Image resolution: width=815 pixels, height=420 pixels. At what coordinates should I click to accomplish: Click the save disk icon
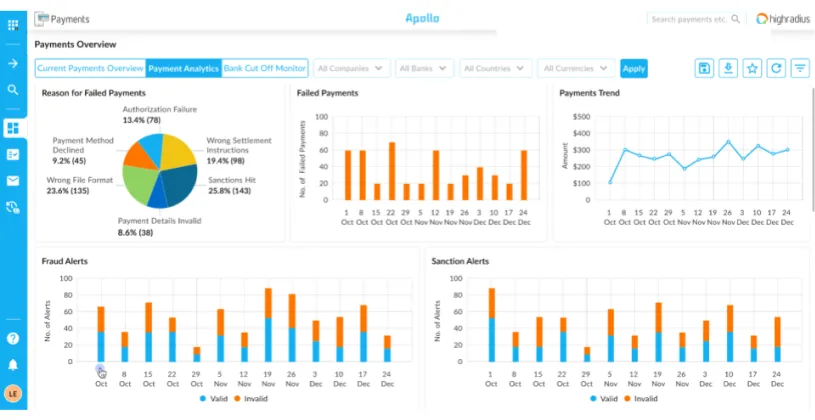coord(705,68)
